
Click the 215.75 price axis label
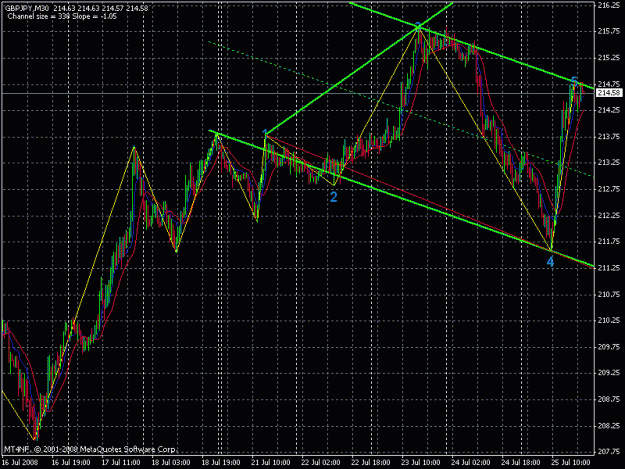609,31
